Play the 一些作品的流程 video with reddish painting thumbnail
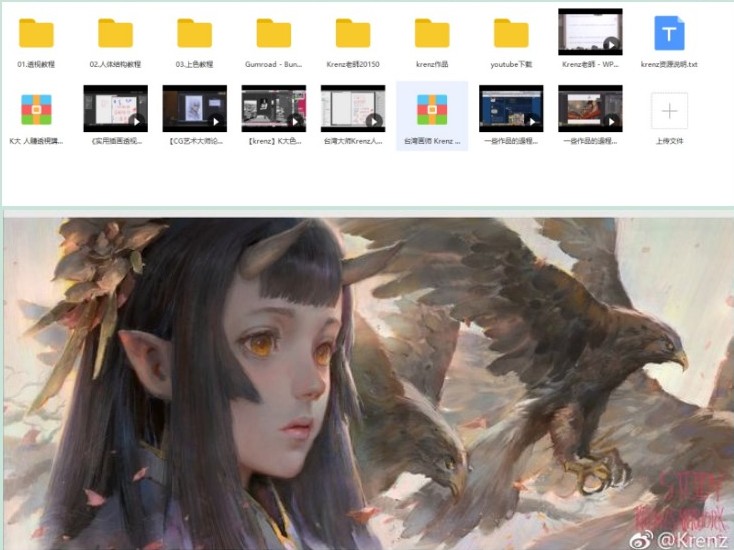Viewport: 734px width, 550px height. [590, 109]
